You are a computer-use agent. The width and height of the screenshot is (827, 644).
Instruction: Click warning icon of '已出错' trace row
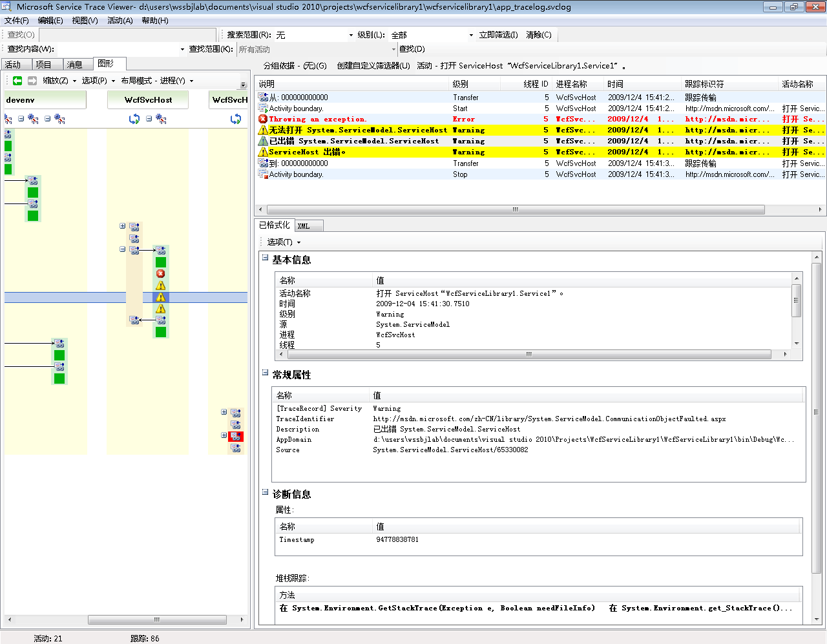tap(263, 141)
